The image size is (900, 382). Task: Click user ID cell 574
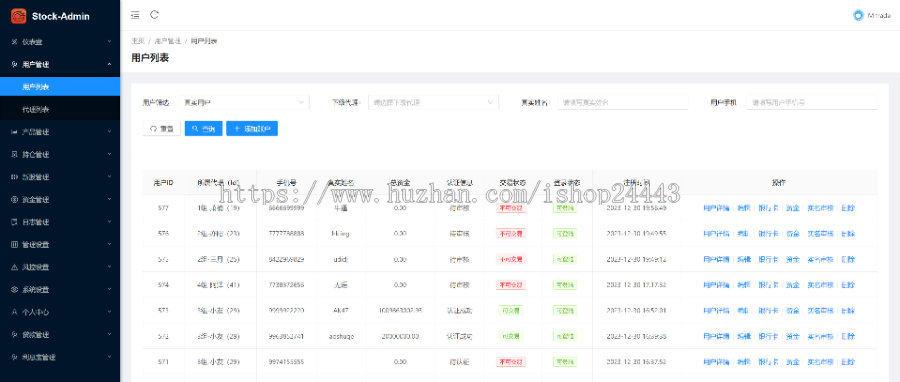click(x=164, y=284)
